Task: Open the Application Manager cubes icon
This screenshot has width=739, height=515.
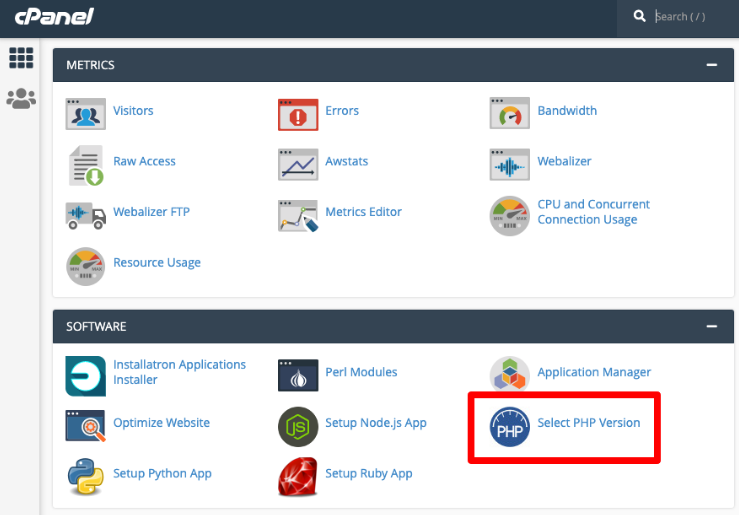Action: point(509,374)
